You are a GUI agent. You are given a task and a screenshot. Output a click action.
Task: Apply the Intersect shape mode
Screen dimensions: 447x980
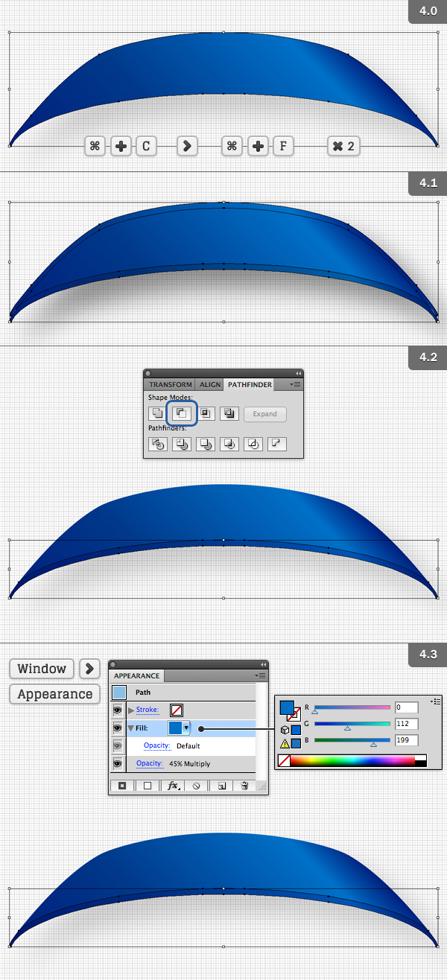click(206, 413)
